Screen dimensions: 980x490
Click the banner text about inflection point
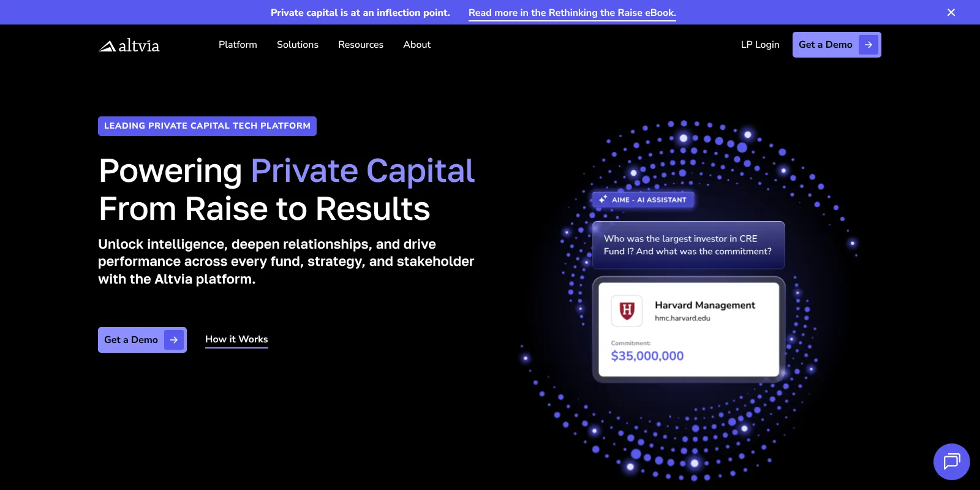pyautogui.click(x=360, y=13)
